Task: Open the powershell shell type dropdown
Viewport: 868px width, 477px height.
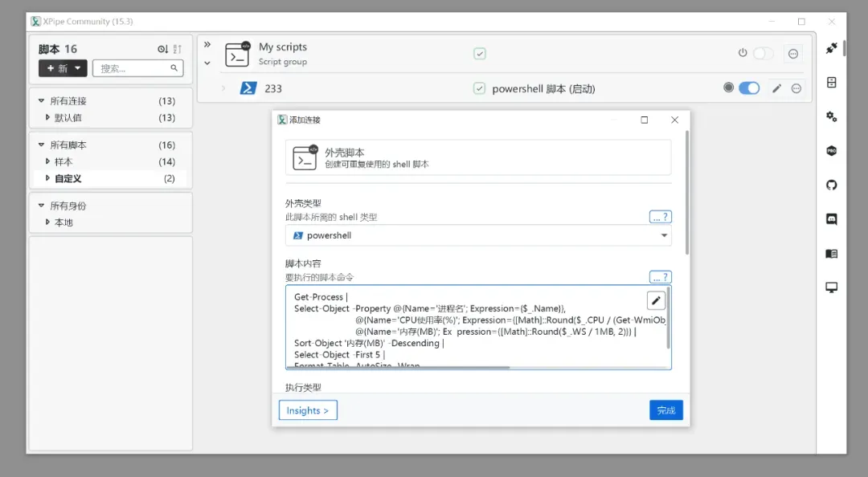Action: pos(478,235)
